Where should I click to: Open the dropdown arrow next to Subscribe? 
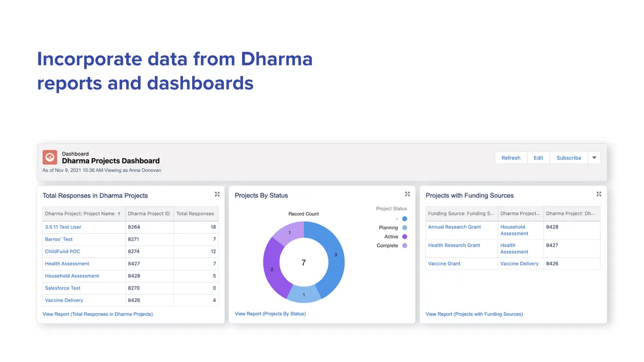point(594,158)
